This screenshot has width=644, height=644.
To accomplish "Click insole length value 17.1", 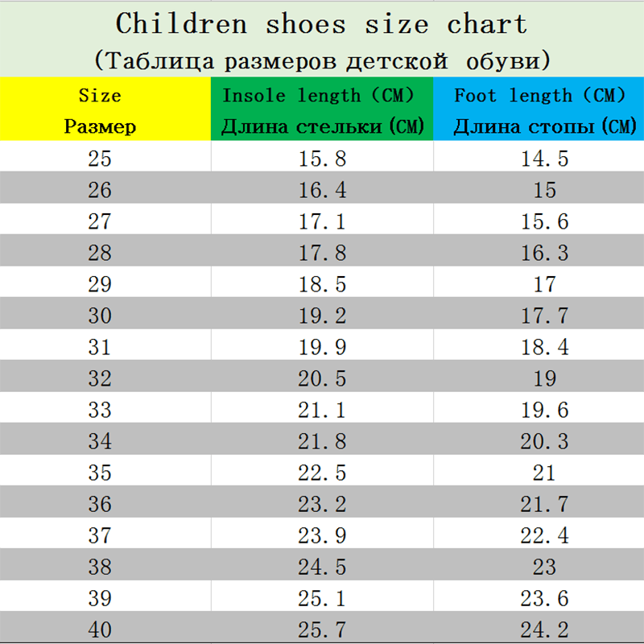I will pyautogui.click(x=322, y=221).
